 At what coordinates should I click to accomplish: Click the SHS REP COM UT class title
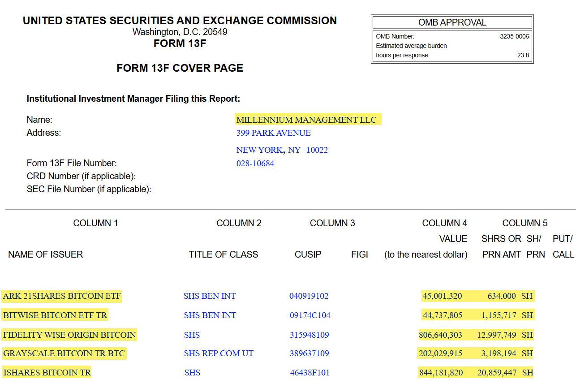point(219,353)
